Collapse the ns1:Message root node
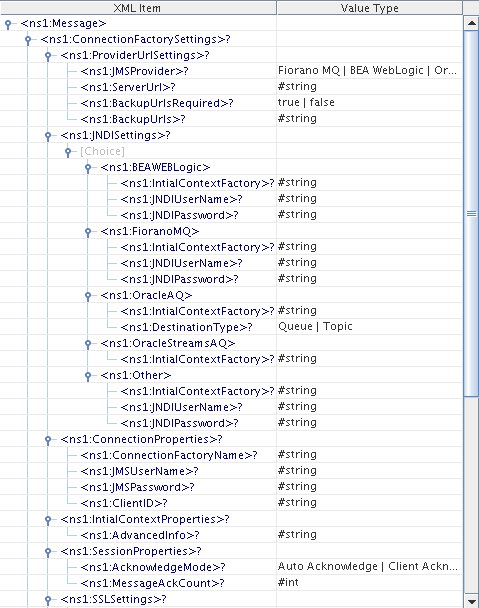The height and width of the screenshot is (608, 479). coord(8,24)
